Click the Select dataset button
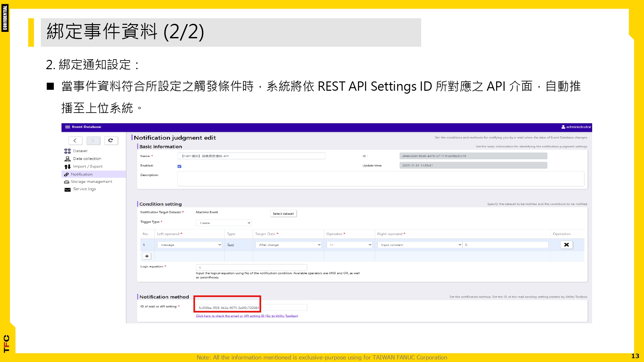The width and height of the screenshot is (644, 362). (x=283, y=213)
